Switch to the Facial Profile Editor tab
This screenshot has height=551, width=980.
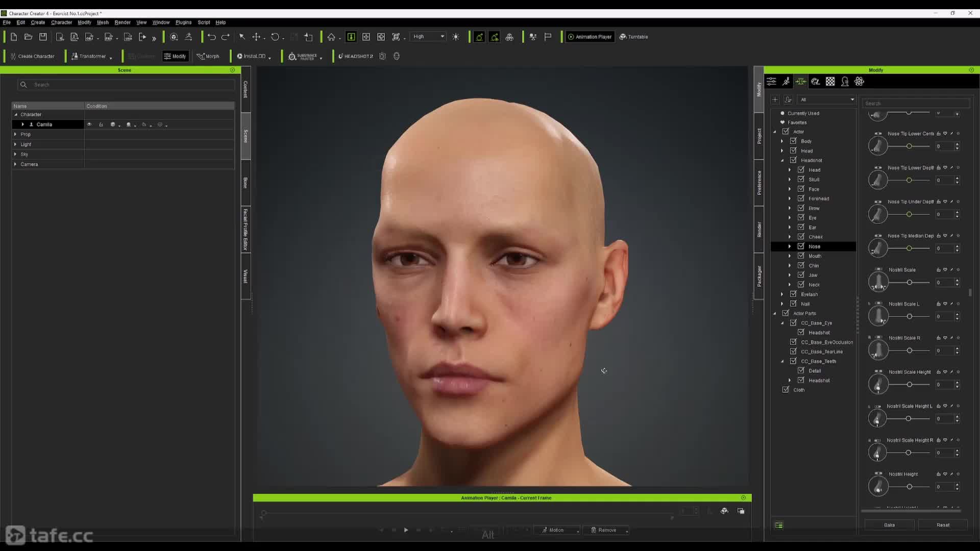tap(246, 230)
